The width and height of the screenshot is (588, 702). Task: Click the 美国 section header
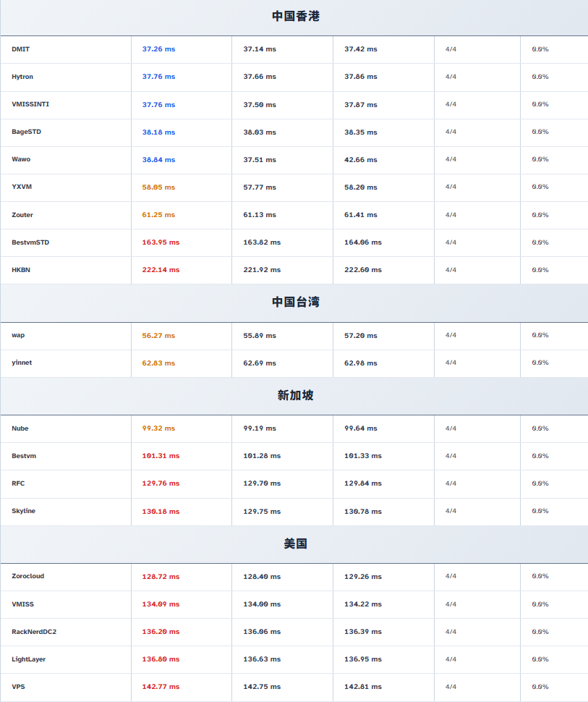[x=295, y=544]
